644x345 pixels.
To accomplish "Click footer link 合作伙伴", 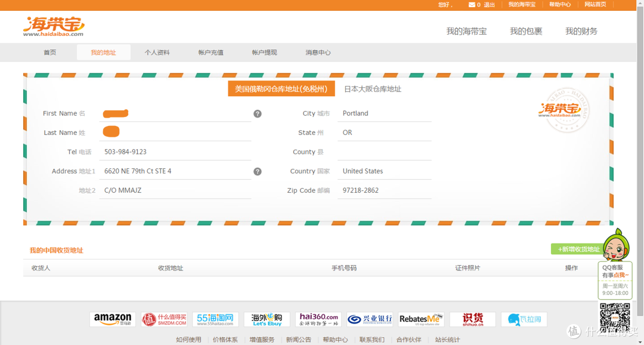I will (408, 340).
